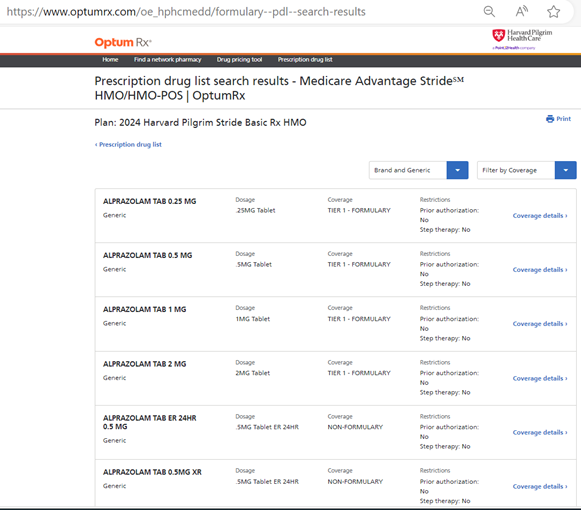This screenshot has height=510, width=581.
Task: Open Coverage details for Alprazolam Tab 1 MG
Action: coord(540,324)
